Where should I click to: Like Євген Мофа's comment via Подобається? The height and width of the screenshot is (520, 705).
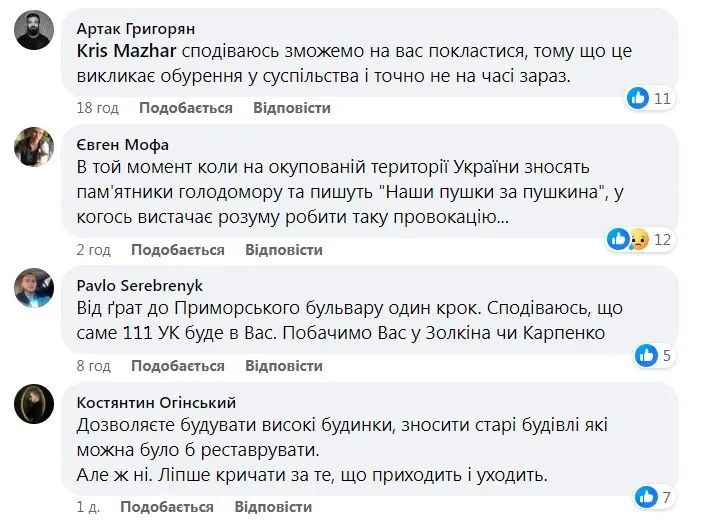click(177, 249)
